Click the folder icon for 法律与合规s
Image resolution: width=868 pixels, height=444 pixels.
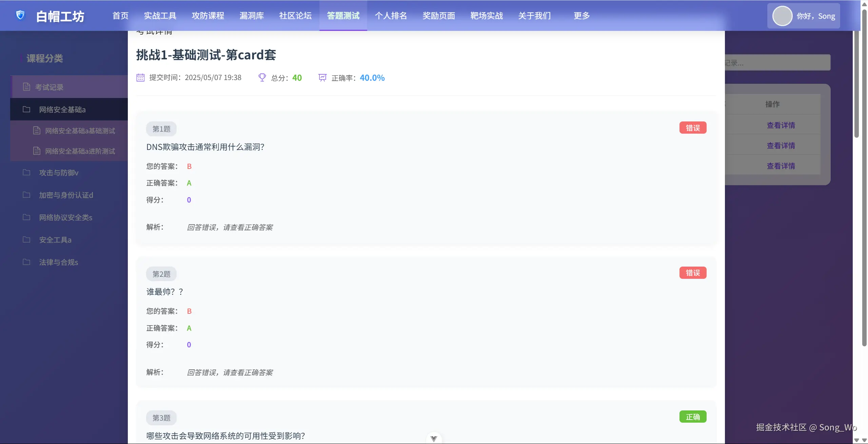pyautogui.click(x=27, y=262)
